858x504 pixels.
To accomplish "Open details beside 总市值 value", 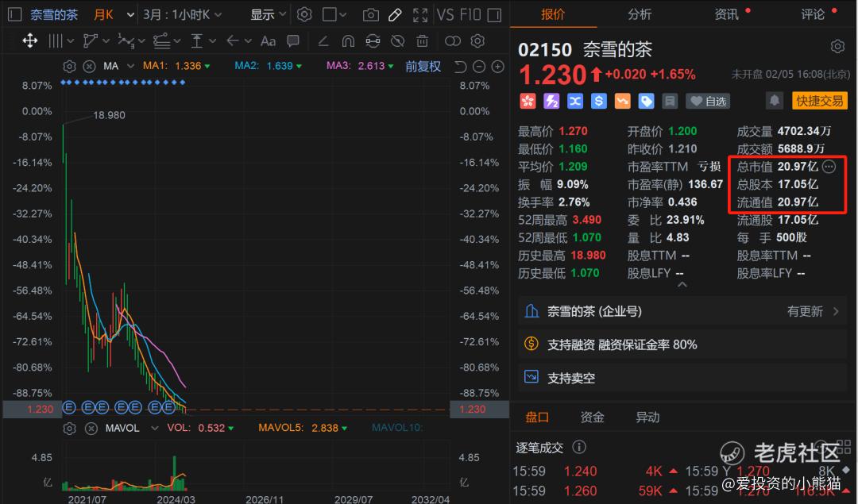I will [829, 167].
